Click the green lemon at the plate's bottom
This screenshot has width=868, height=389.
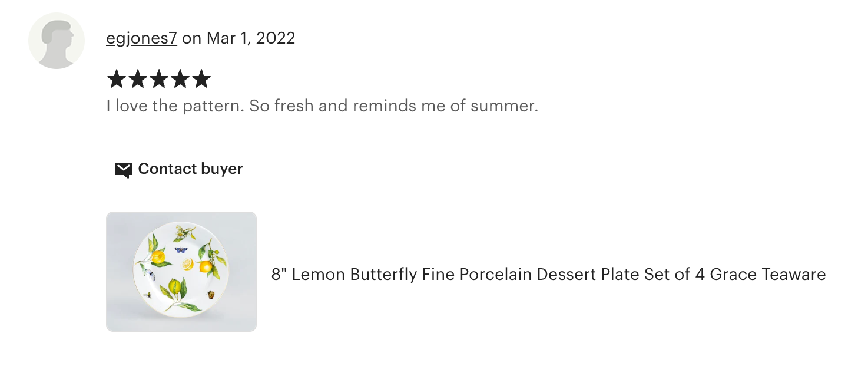point(174,286)
